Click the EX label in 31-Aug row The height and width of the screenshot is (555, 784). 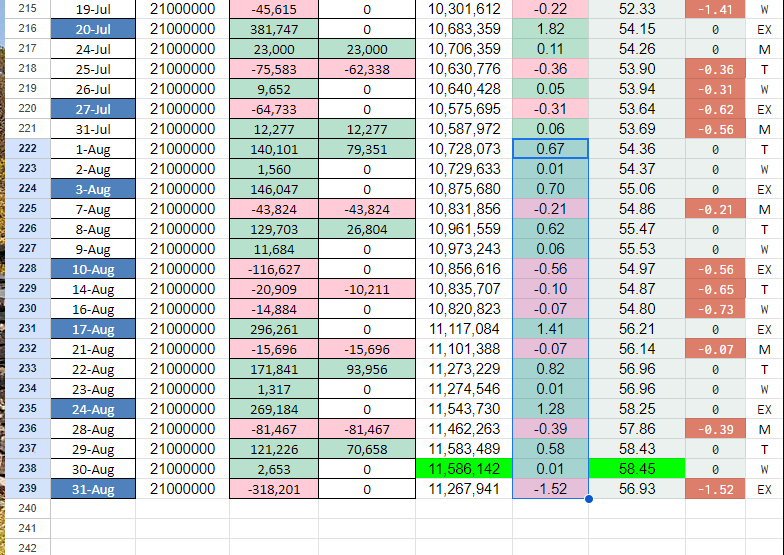764,489
